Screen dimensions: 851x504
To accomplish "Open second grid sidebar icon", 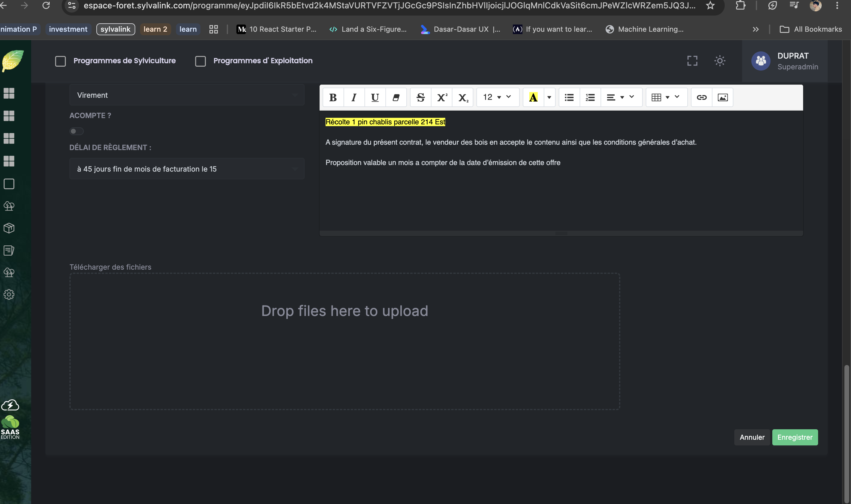I will click(9, 116).
